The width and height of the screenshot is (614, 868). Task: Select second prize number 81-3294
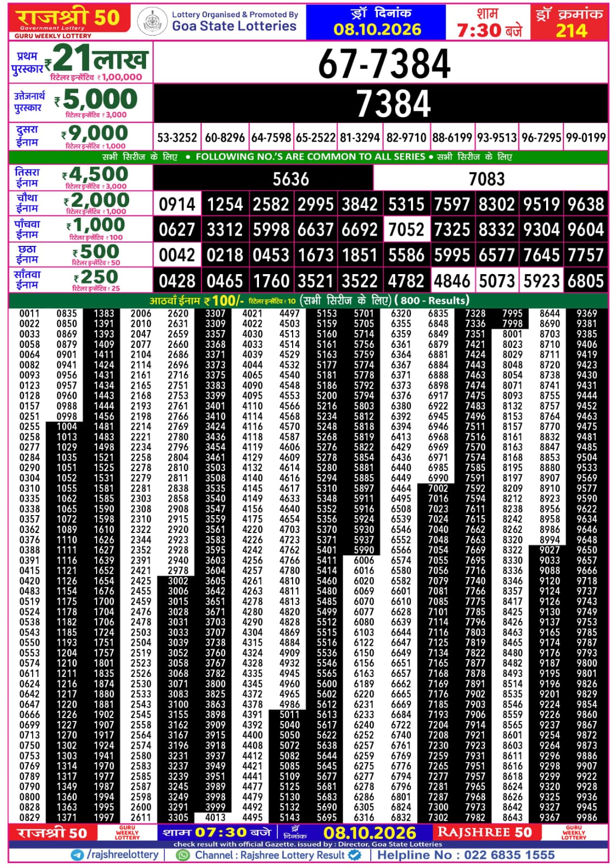(360, 137)
